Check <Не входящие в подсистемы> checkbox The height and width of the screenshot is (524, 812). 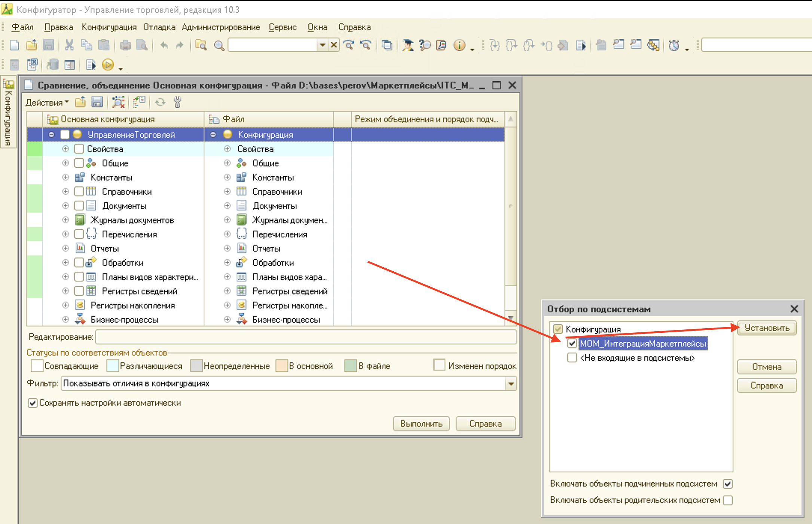[x=572, y=357]
